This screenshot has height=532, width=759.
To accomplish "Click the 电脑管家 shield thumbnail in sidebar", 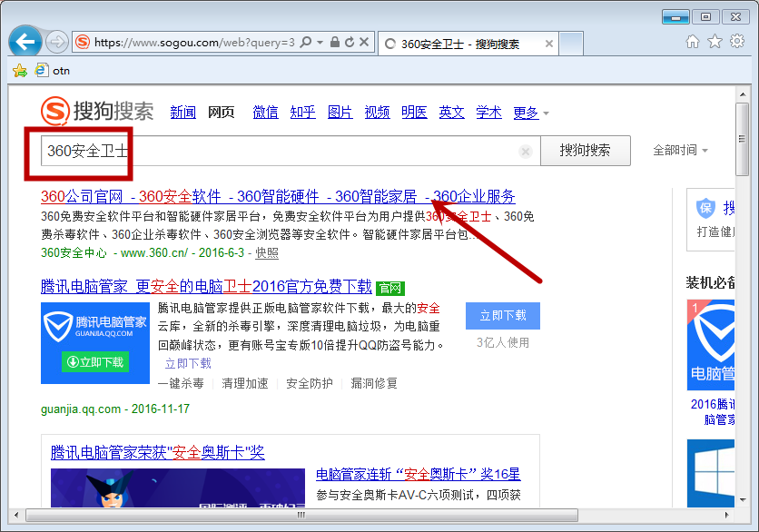I will tap(711, 345).
